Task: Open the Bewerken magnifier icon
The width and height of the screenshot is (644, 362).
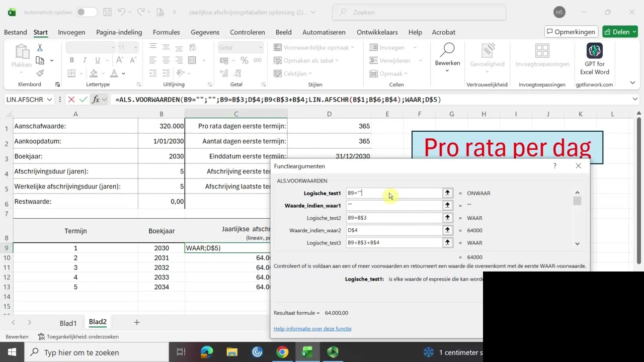Action: tap(447, 50)
